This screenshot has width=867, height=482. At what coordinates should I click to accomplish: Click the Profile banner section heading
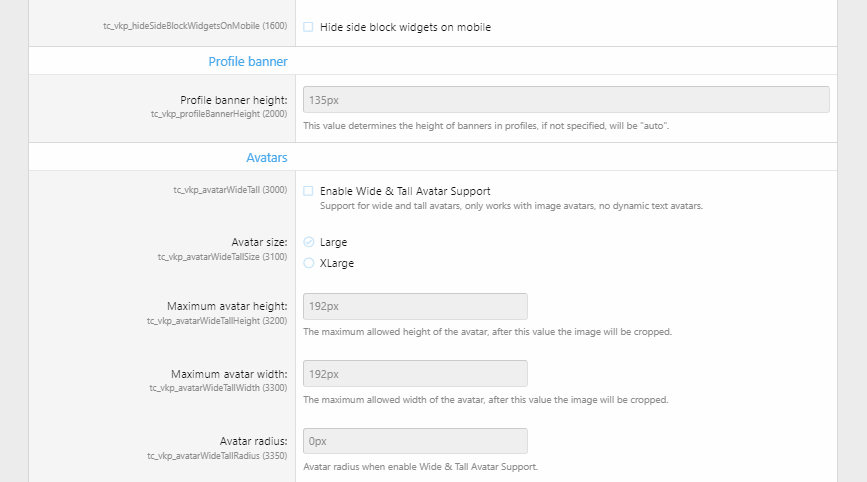(248, 62)
